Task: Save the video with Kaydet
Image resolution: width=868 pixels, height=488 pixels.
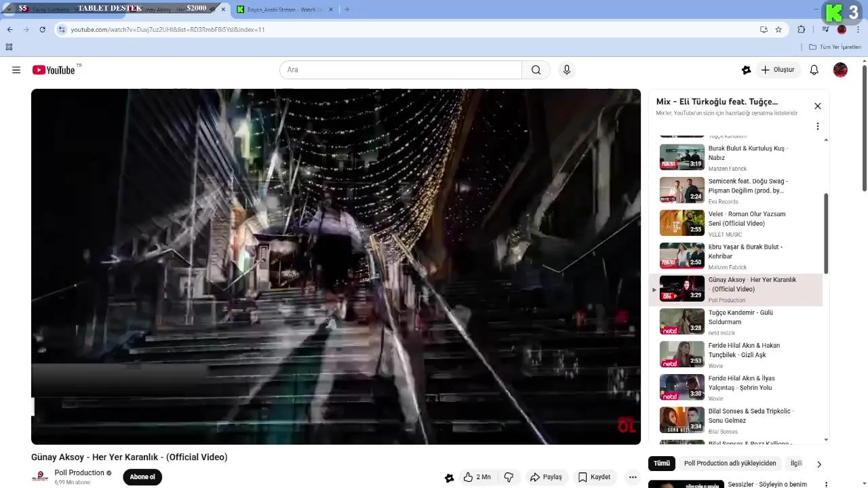Action: pyautogui.click(x=594, y=477)
